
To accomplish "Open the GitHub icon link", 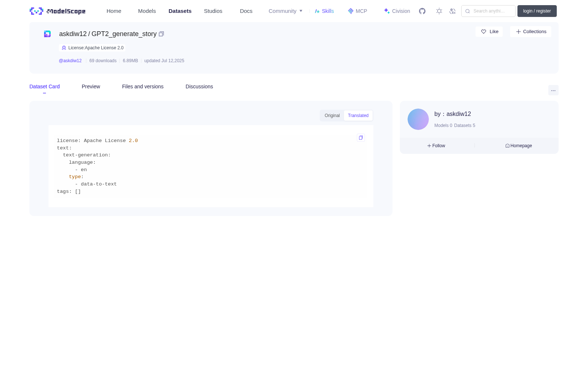I will (422, 11).
